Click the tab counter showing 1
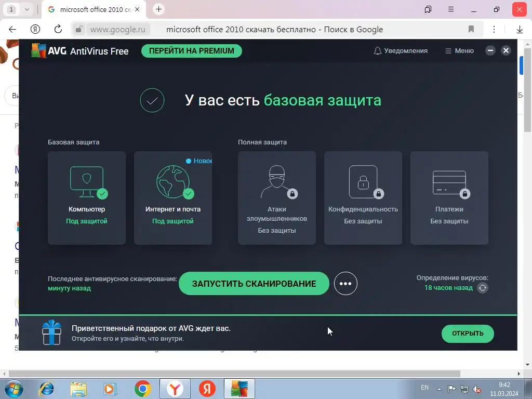The width and height of the screenshot is (532, 399). point(11,9)
